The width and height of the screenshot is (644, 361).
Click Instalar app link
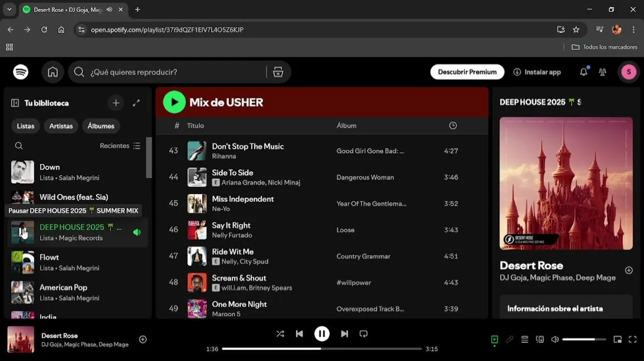tap(537, 72)
